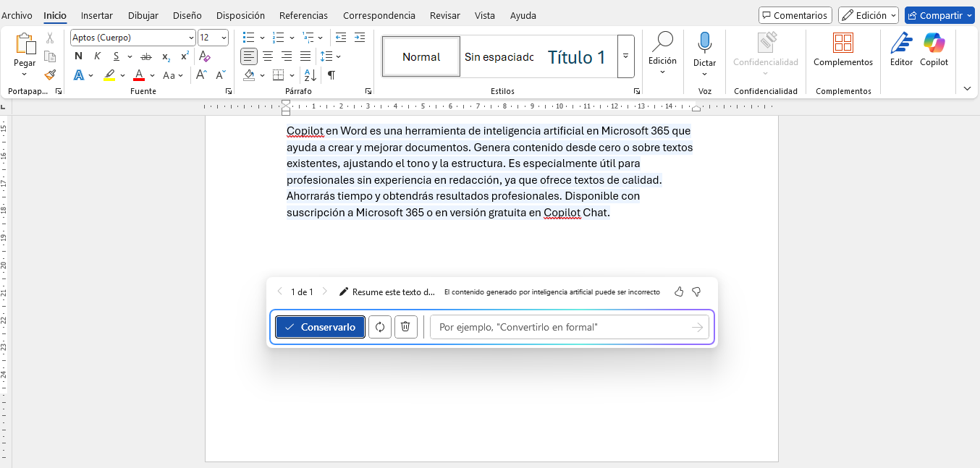Open the borders dropdown arrow
This screenshot has width=980, height=468.
tap(292, 75)
